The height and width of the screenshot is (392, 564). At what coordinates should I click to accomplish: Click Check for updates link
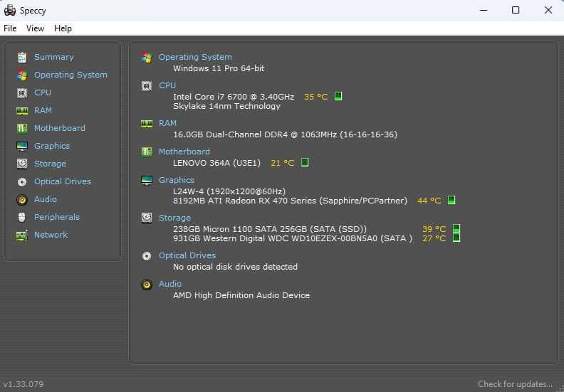(x=515, y=384)
